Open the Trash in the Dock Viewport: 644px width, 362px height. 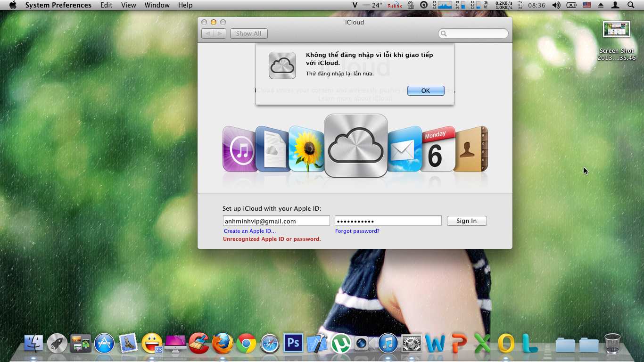click(612, 344)
